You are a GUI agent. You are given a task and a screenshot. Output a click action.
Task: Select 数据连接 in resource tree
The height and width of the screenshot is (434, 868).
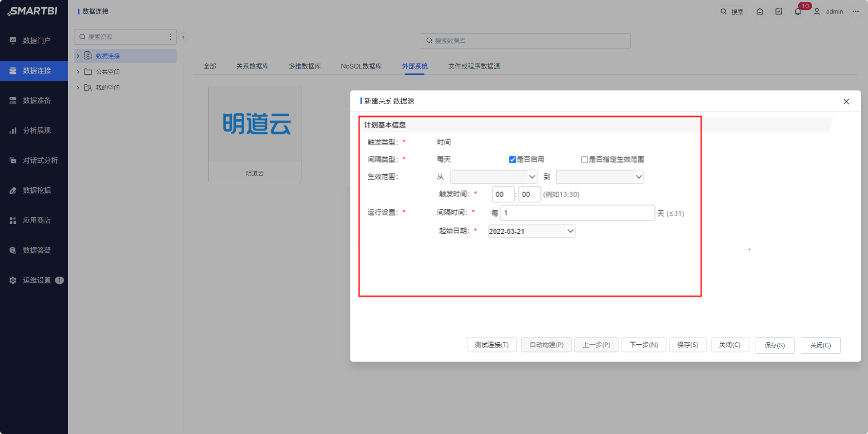tap(125, 56)
